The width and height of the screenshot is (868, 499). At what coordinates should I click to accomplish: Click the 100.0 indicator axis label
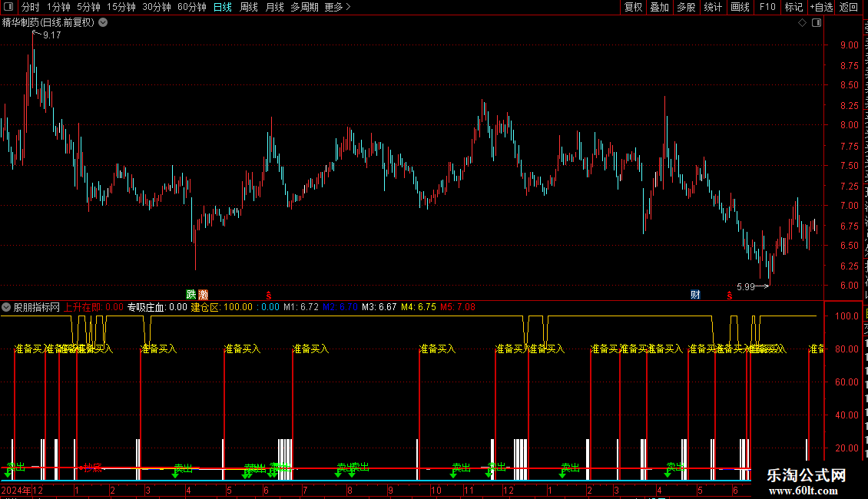846,316
